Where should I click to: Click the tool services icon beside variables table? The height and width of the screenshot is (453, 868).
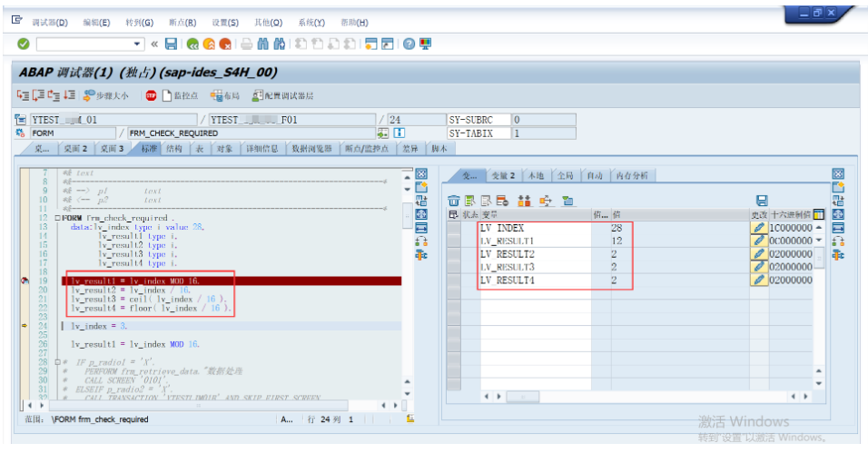coord(838,255)
